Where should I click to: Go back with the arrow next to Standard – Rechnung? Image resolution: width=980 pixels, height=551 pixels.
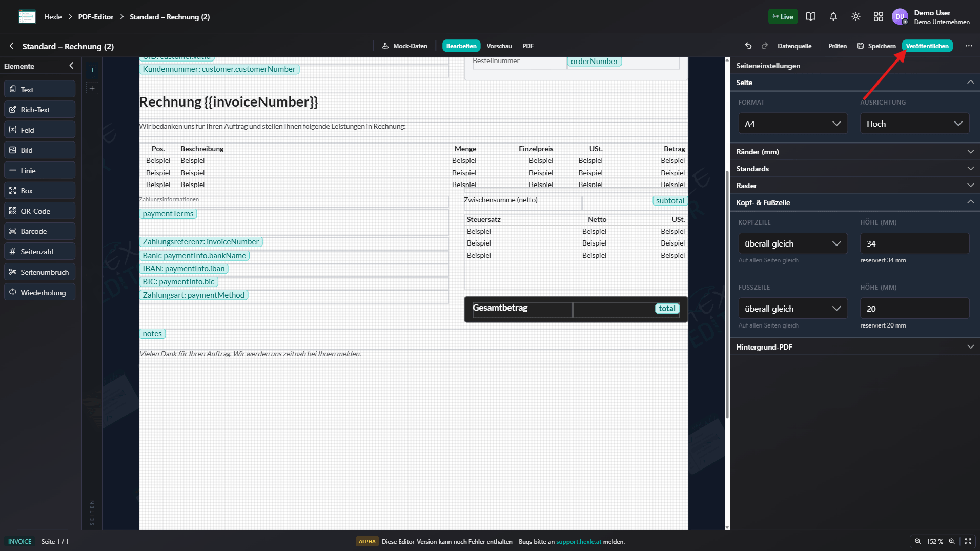tap(11, 46)
